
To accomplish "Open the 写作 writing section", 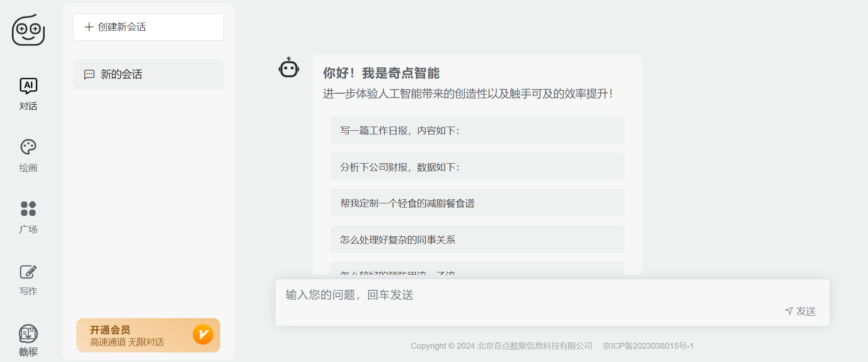I will (28, 280).
